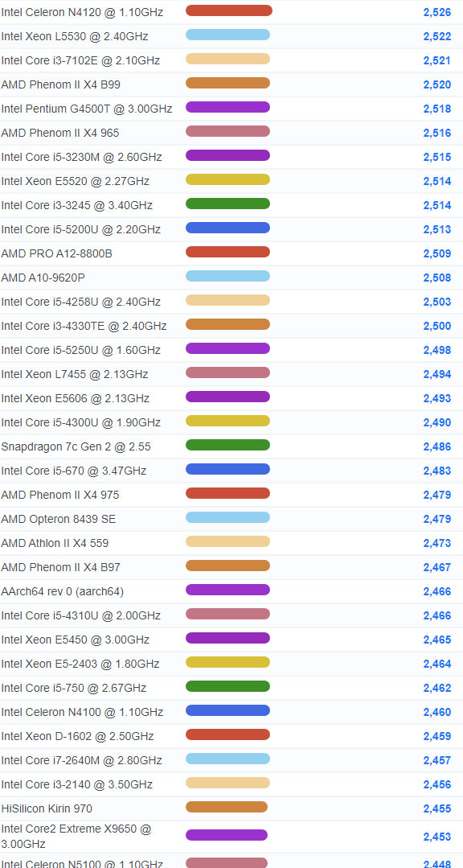Click Intel Core i3-2140 @ 3.50GHz name
This screenshot has height=868, width=463.
click(77, 784)
